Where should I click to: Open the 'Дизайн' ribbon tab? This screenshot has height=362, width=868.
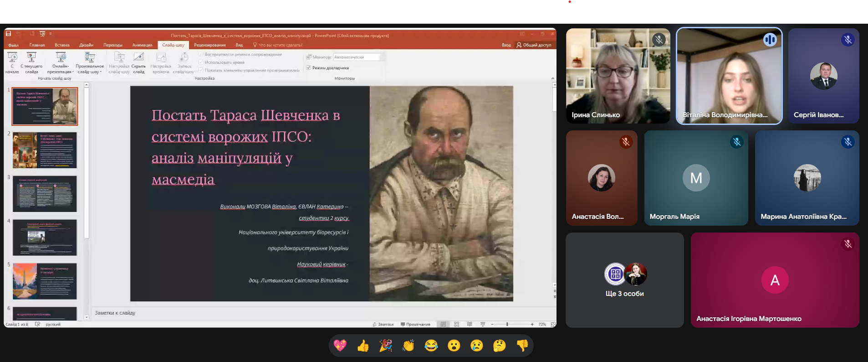click(86, 45)
